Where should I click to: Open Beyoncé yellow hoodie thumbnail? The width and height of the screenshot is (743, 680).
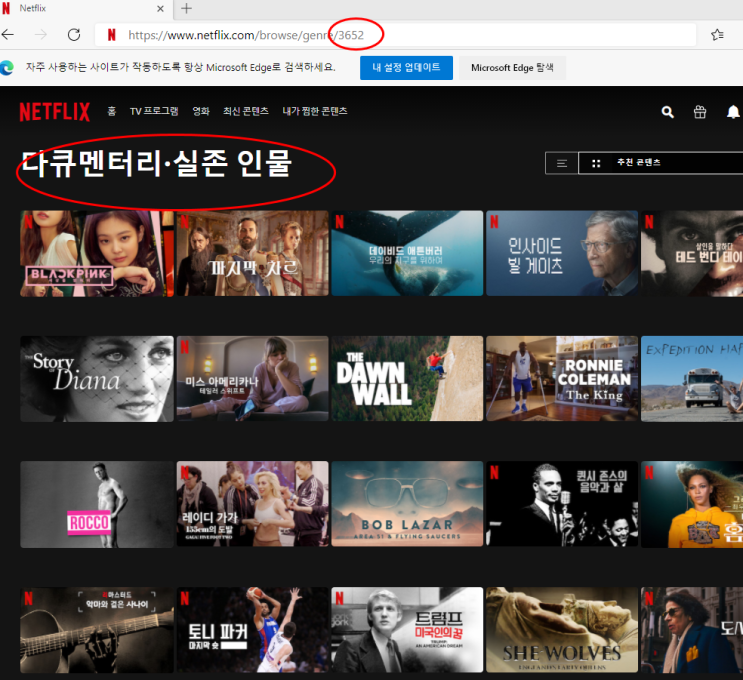point(692,504)
